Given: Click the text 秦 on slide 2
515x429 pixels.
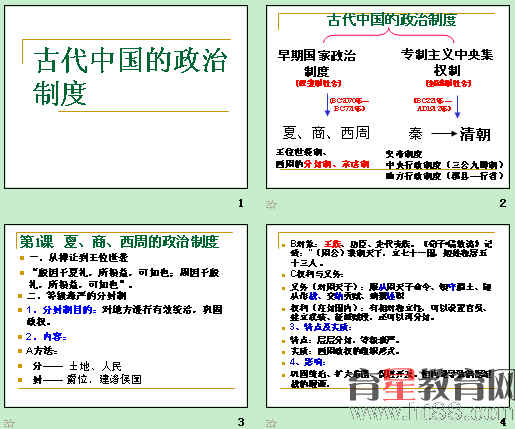Looking at the screenshot, I should point(416,134).
